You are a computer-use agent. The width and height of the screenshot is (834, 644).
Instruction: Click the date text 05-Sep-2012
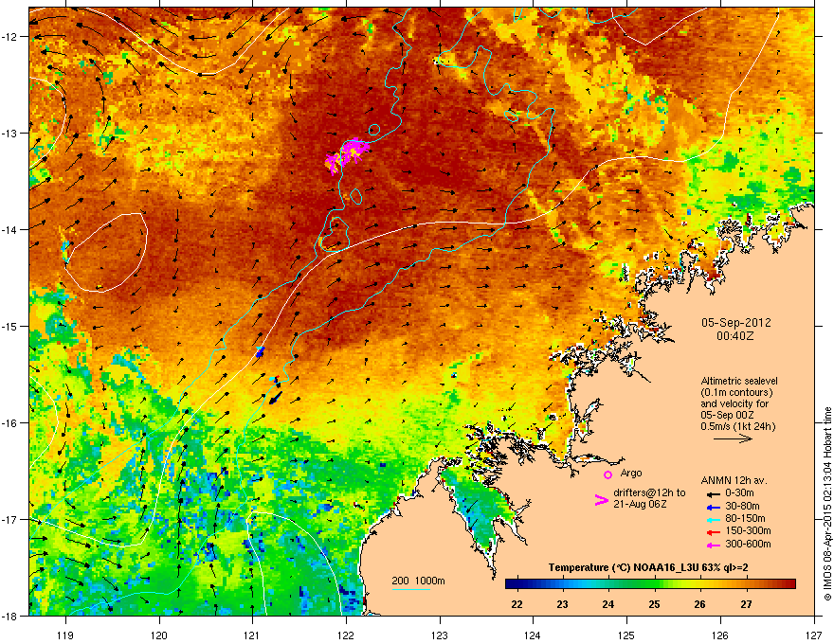[735, 323]
